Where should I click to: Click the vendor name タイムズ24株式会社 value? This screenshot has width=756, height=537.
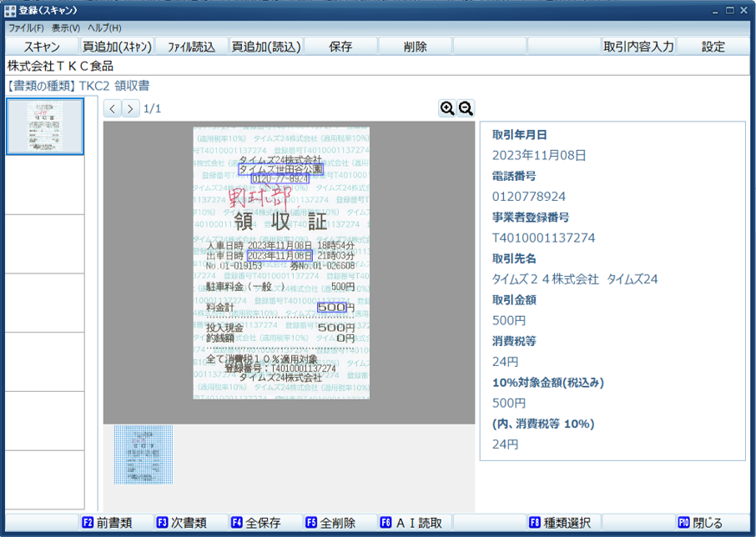575,279
